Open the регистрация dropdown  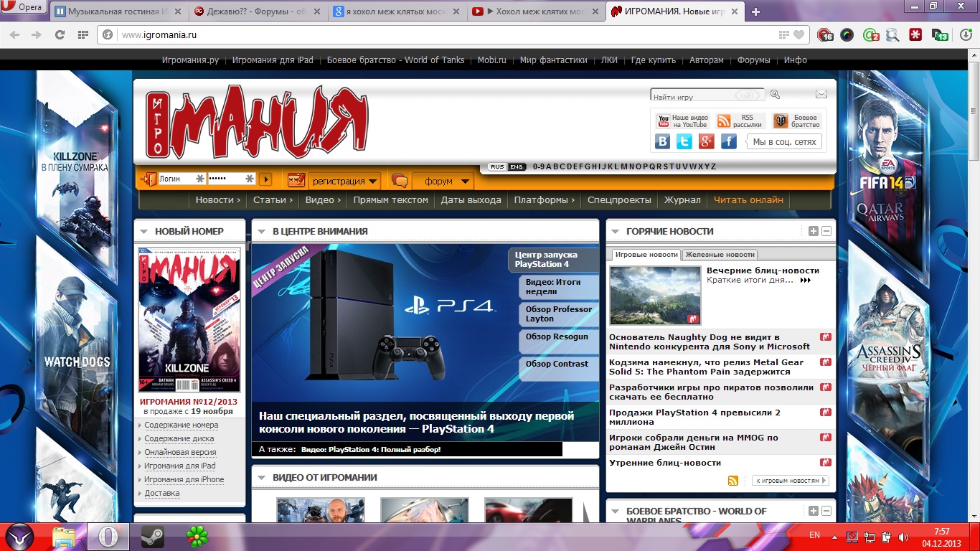tap(345, 182)
